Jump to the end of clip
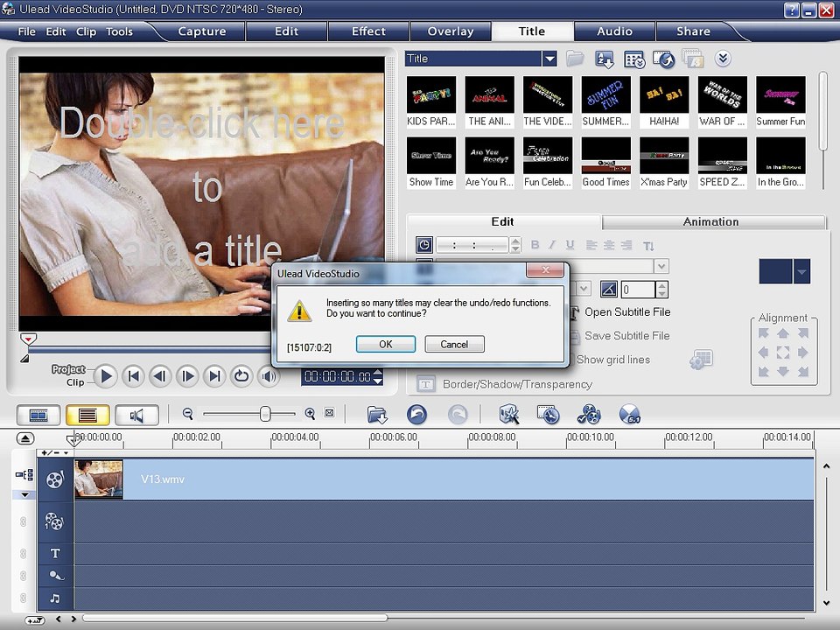This screenshot has width=840, height=630. click(x=214, y=376)
